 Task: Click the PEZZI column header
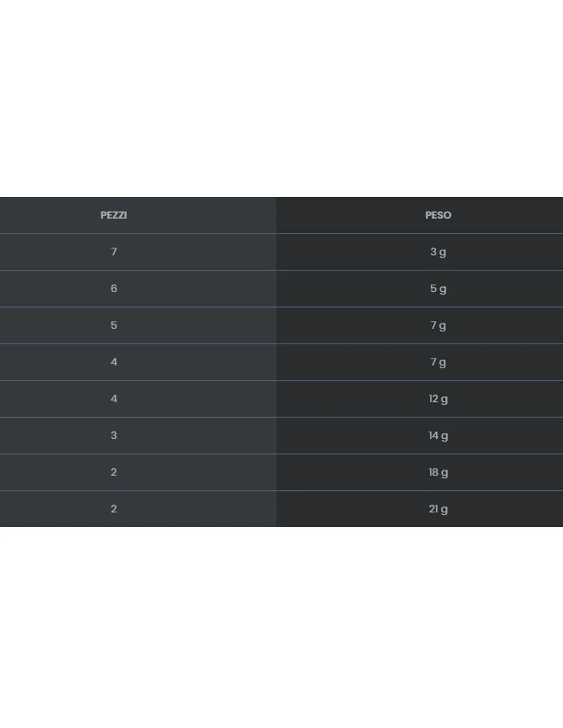click(x=114, y=215)
